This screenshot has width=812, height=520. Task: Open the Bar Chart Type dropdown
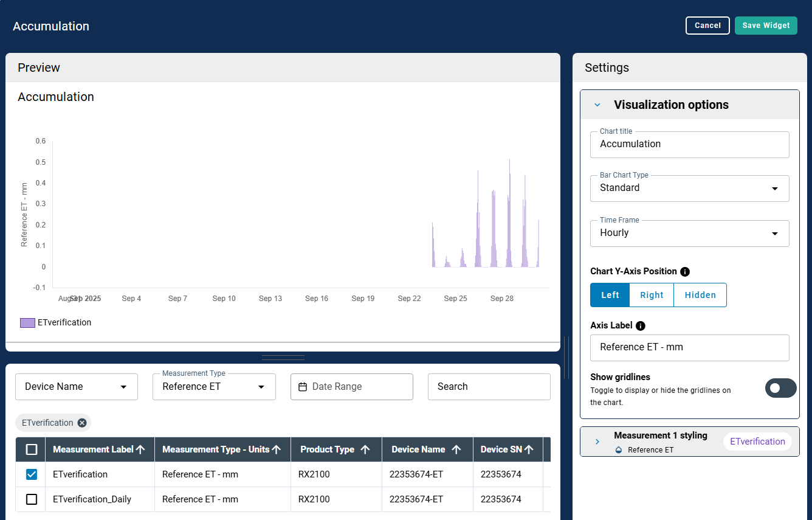(x=689, y=189)
